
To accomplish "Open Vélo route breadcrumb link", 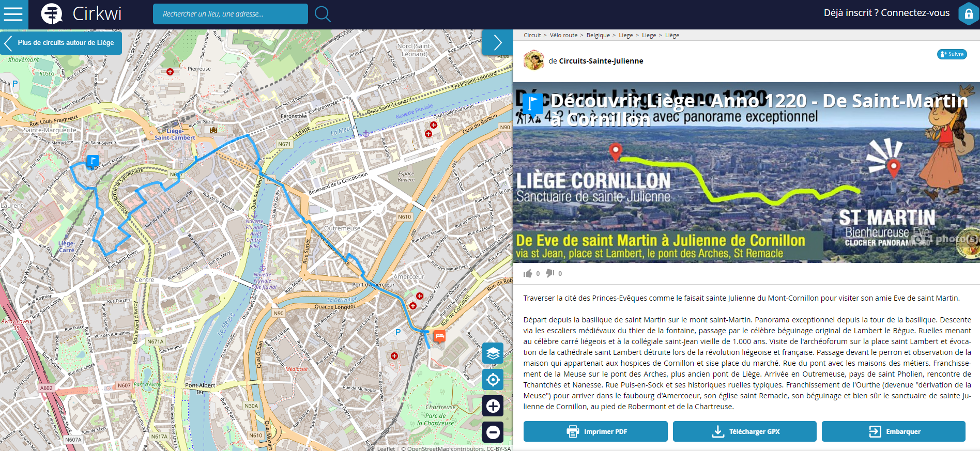I will (563, 35).
